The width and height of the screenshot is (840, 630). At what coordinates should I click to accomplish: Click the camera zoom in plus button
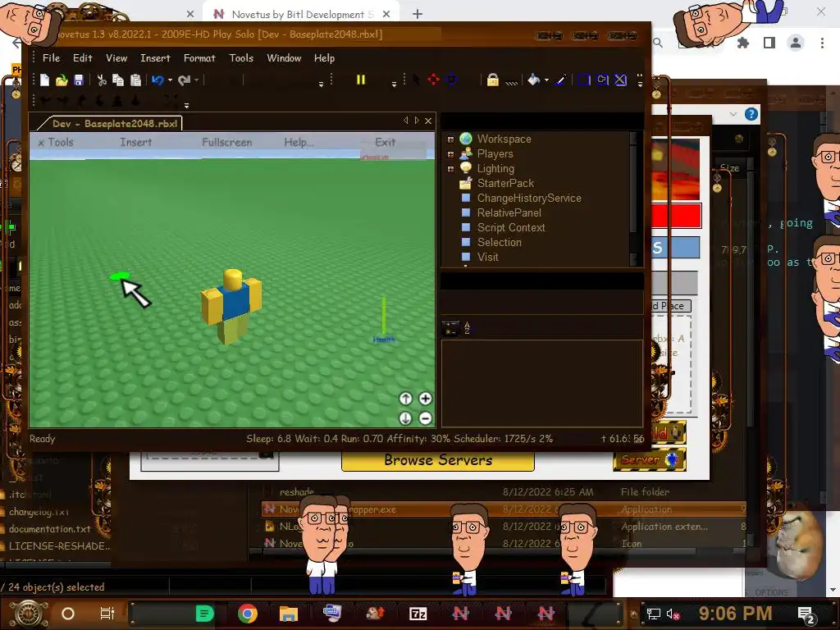click(x=426, y=399)
